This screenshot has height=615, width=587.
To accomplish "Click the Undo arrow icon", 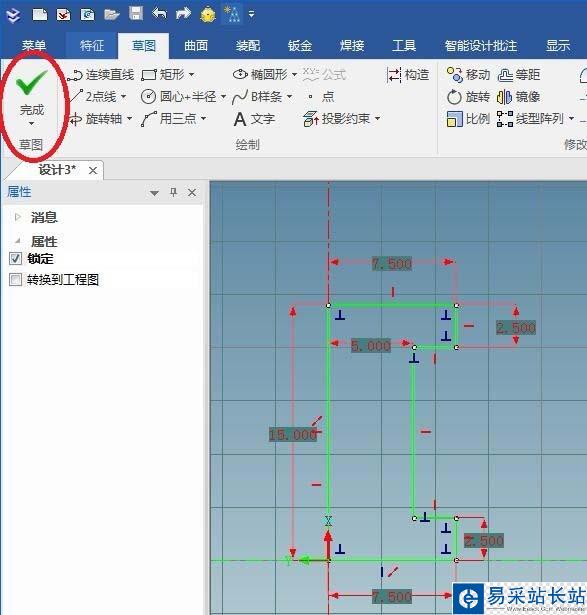I will pyautogui.click(x=159, y=14).
